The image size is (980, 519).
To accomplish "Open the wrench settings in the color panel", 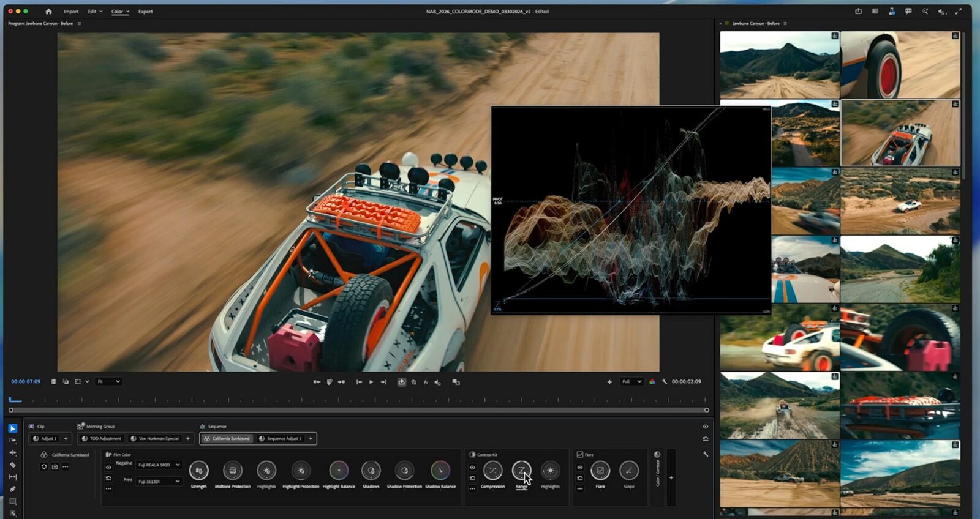I will coord(706,454).
